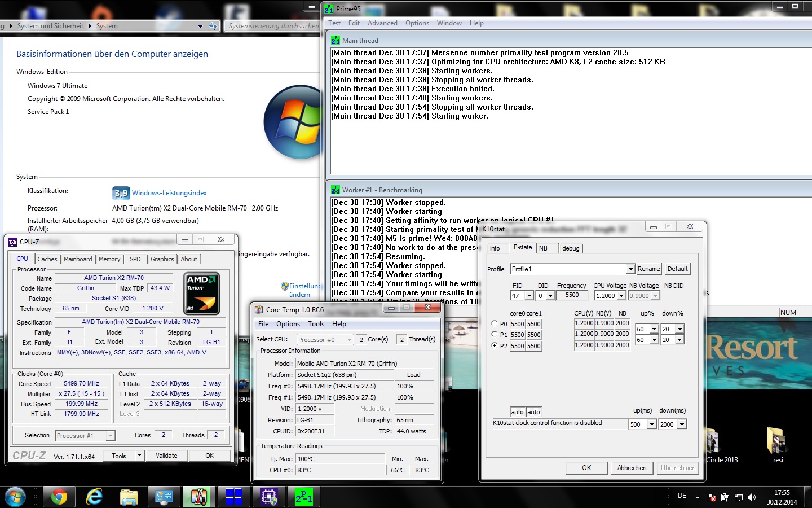
Task: Toggle the core1 auto button in K10stat
Action: point(533,412)
